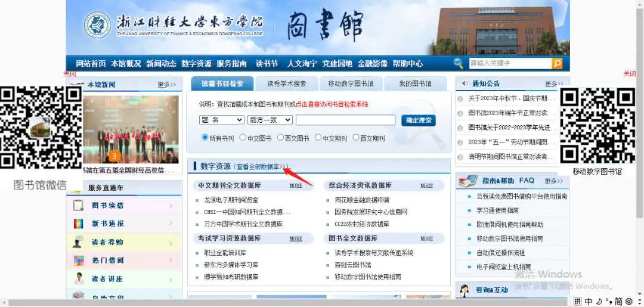Click the 读者荐购 person icon
This screenshot has height=307, width=644.
coord(78,242)
